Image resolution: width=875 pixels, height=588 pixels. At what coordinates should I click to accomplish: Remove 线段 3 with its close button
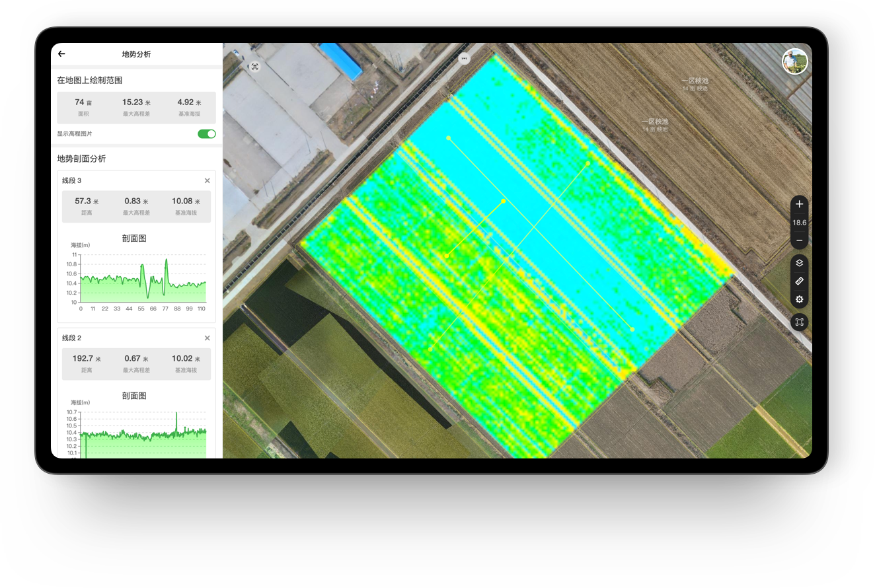[x=207, y=181]
